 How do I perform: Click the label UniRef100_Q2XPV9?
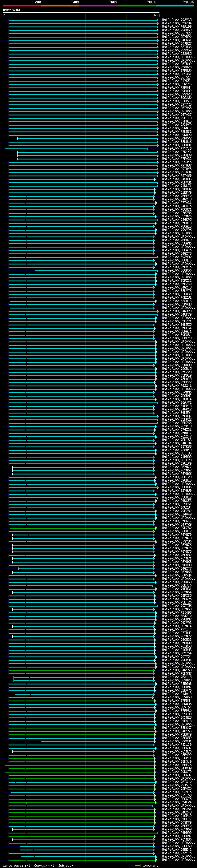[177, 125]
